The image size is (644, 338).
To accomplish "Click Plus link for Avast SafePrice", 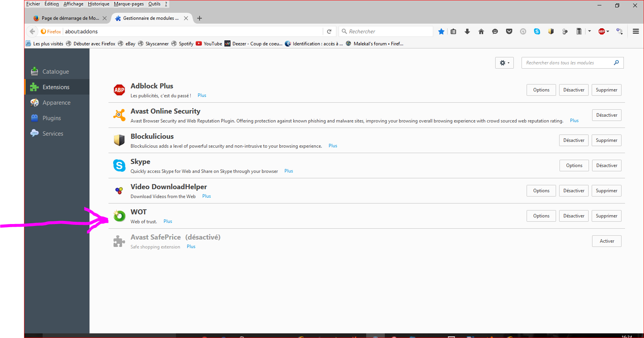I will tap(191, 247).
